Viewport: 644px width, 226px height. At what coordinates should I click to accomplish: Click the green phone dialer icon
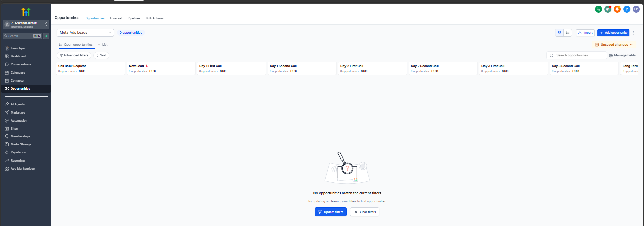tap(598, 9)
